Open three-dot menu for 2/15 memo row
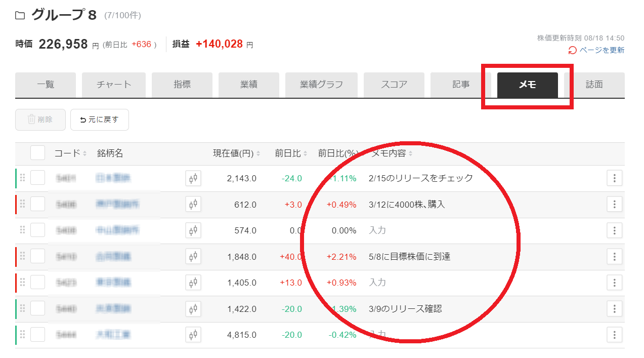The height and width of the screenshot is (358, 644). (x=614, y=178)
